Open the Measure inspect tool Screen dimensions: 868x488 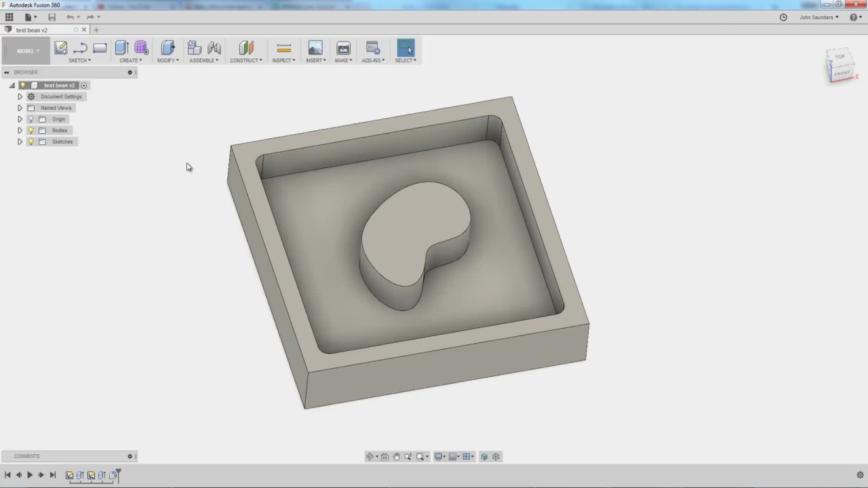284,47
